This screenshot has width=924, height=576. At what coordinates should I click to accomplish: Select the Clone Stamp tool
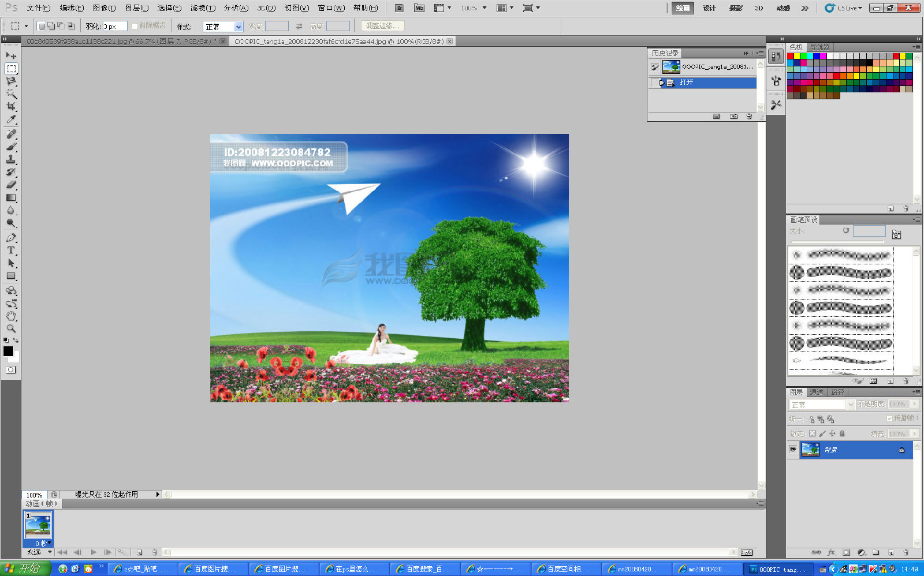pos(11,159)
